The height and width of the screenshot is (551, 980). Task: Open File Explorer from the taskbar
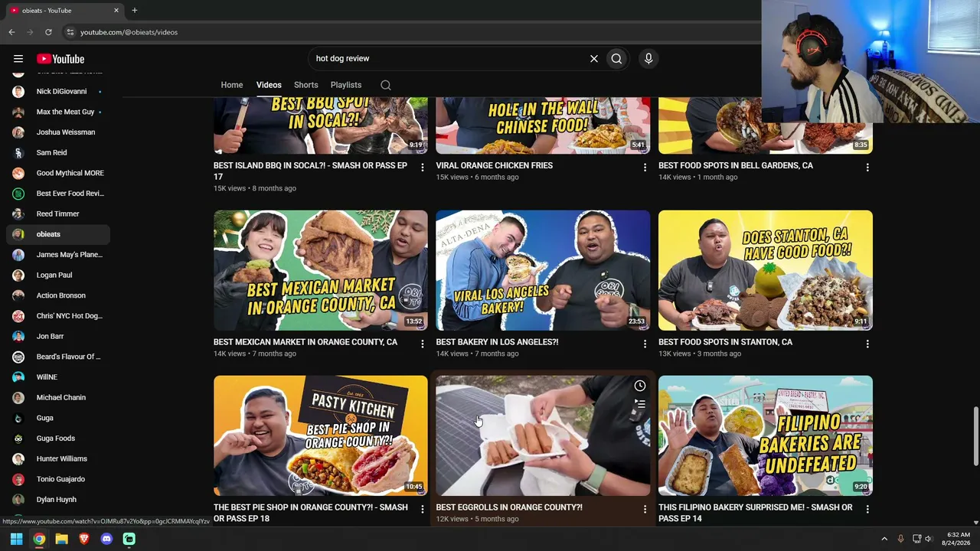click(61, 539)
